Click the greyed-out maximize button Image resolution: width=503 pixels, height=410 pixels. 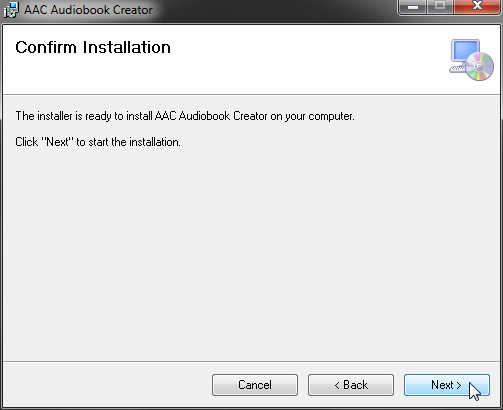pyautogui.click(x=440, y=6)
